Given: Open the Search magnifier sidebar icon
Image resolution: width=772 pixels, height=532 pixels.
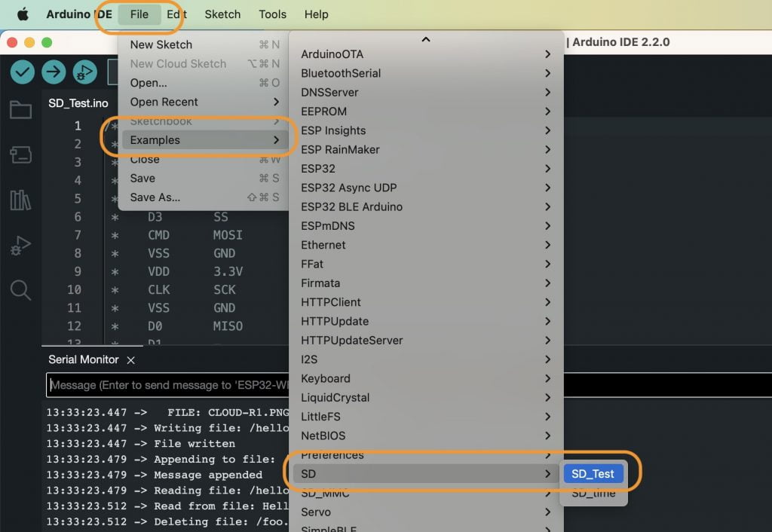Looking at the screenshot, I should click(20, 290).
